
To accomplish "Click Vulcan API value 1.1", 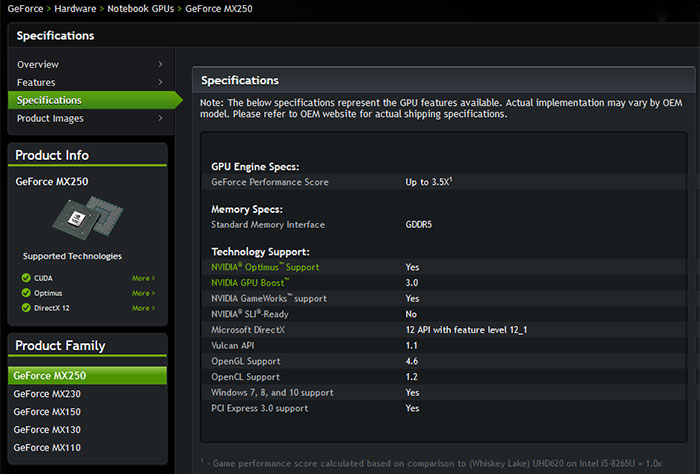I will (412, 345).
